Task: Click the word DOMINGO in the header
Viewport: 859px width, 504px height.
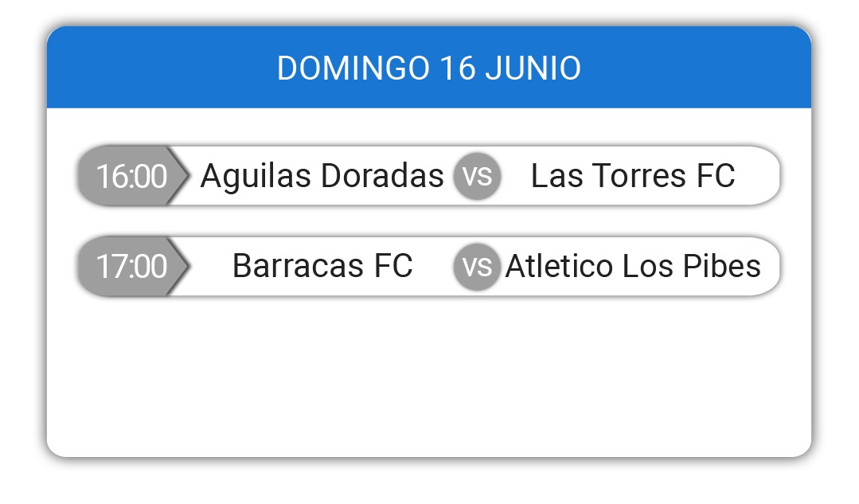Action: click(x=353, y=68)
